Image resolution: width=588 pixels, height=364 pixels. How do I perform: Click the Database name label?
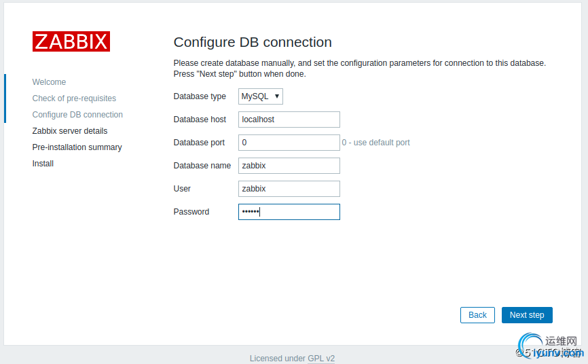pos(202,166)
